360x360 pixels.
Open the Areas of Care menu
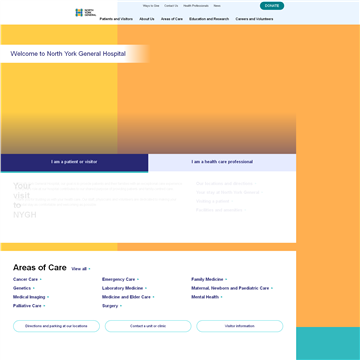coord(172,19)
